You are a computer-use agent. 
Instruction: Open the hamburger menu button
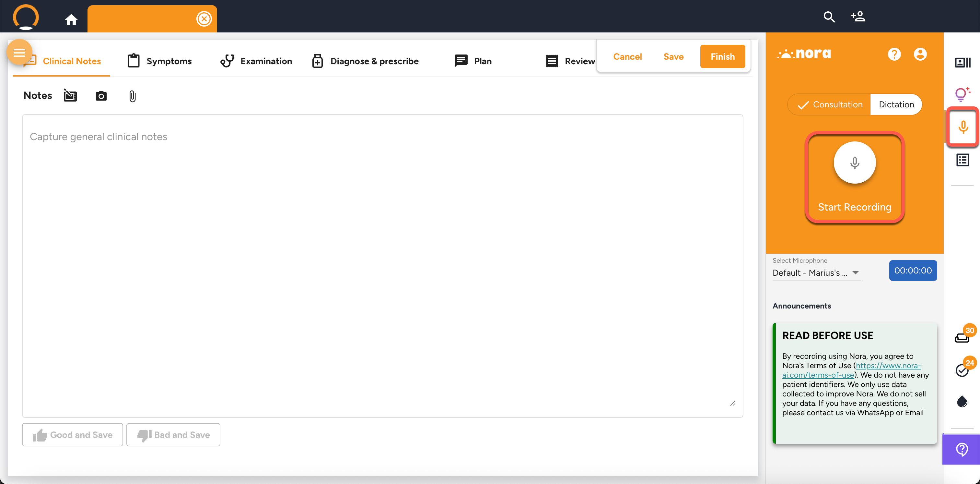[19, 52]
